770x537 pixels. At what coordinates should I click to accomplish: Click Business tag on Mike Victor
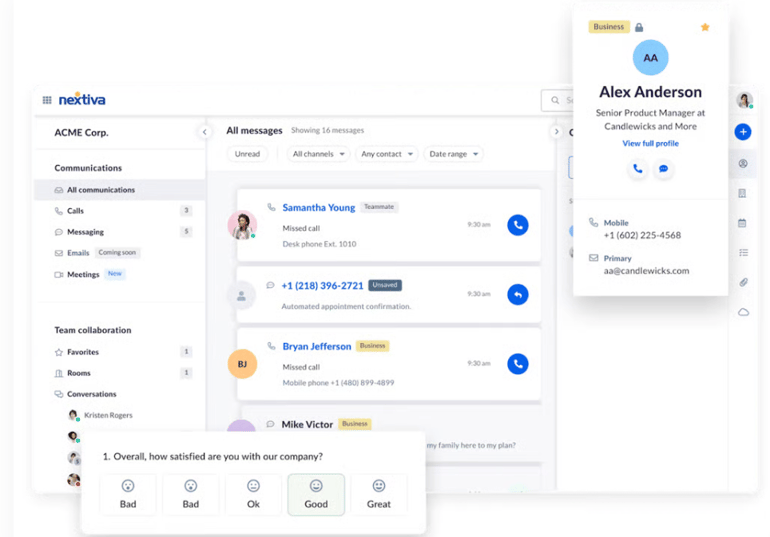[x=355, y=424]
